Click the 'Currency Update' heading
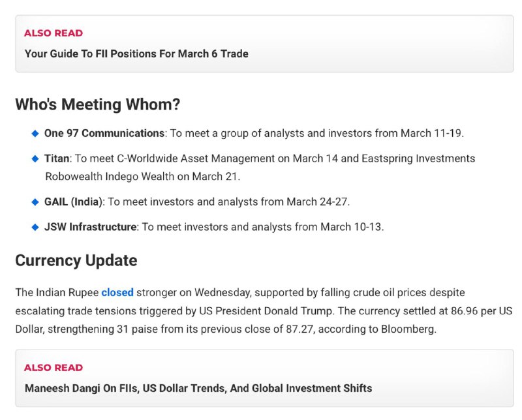Viewport: 522px width, 420px height. (76, 260)
